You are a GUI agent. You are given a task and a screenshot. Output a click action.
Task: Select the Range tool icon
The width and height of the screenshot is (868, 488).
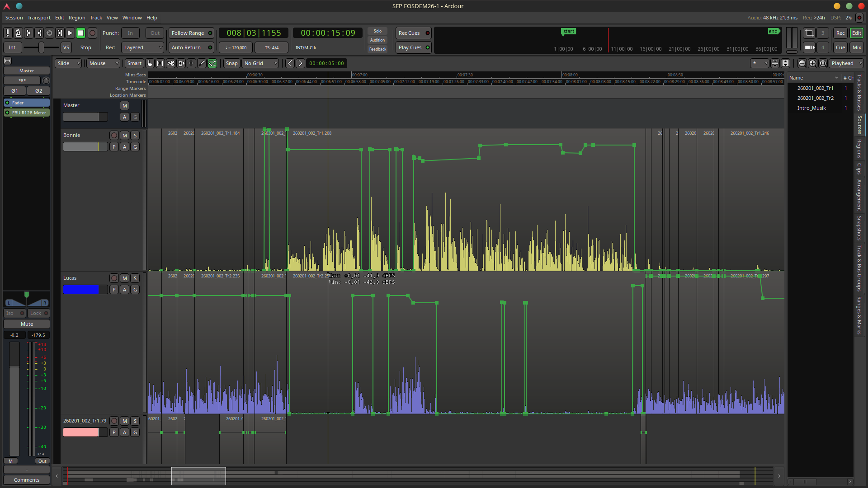tap(160, 63)
